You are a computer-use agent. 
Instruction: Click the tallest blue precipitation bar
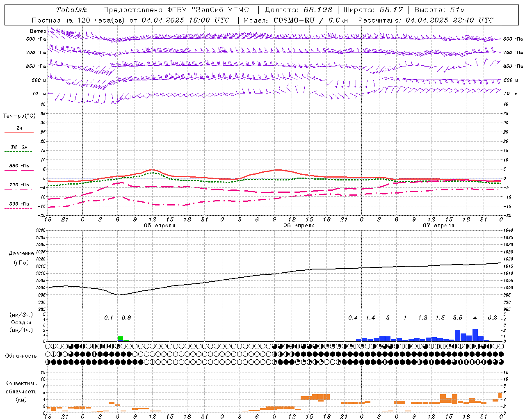(475, 335)
